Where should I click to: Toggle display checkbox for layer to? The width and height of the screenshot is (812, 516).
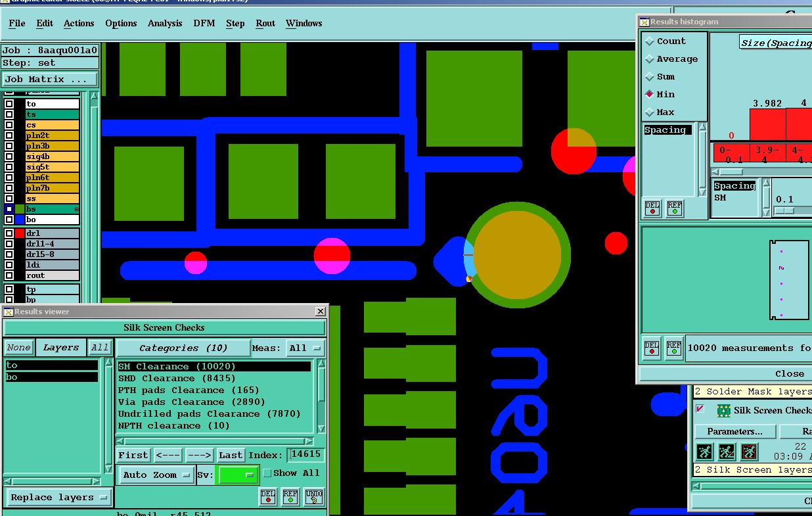tap(9, 104)
